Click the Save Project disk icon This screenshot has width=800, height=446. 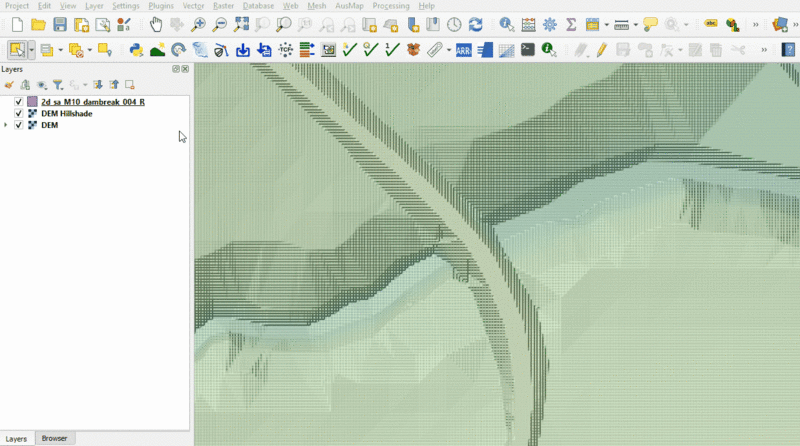click(x=60, y=24)
